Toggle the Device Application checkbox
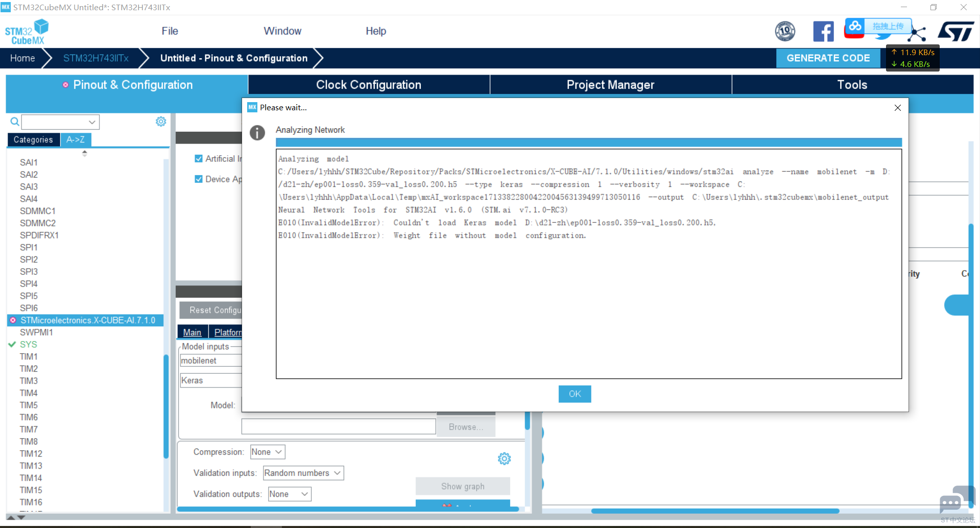Viewport: 980px width, 528px height. pos(199,179)
